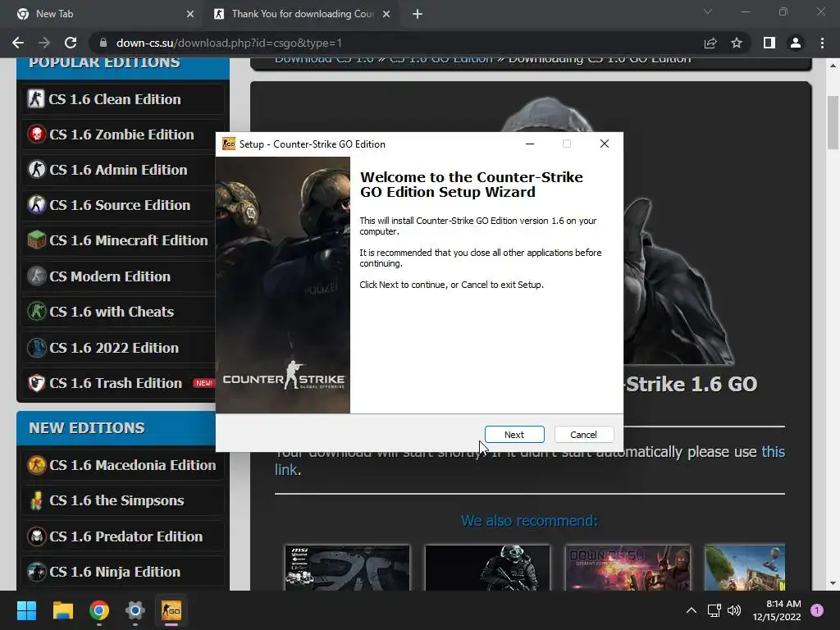Click the orange Macedonia Edition icon
Viewport: 840px width, 630px height.
pyautogui.click(x=36, y=465)
